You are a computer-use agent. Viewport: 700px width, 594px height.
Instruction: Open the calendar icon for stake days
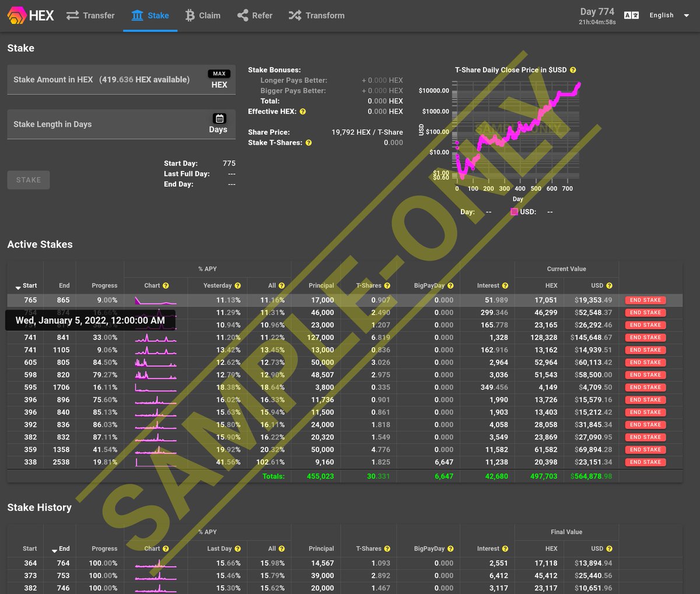tap(219, 118)
